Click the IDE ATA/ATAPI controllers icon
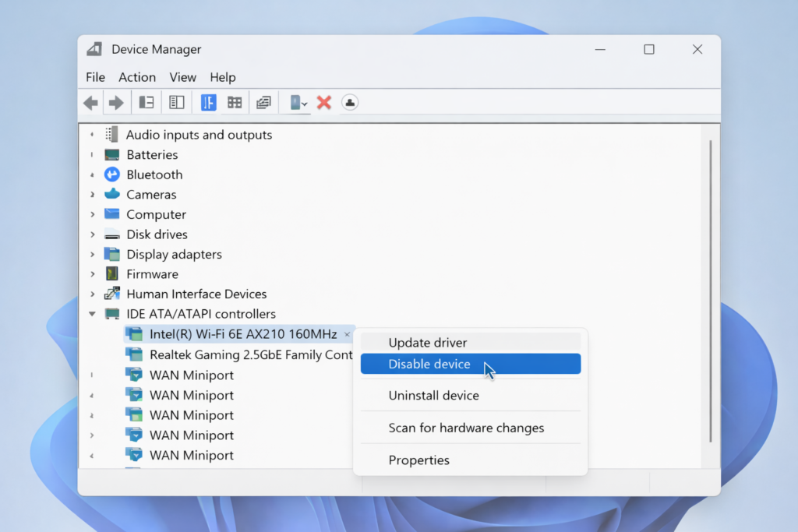Screen dimensions: 798x532 point(112,314)
